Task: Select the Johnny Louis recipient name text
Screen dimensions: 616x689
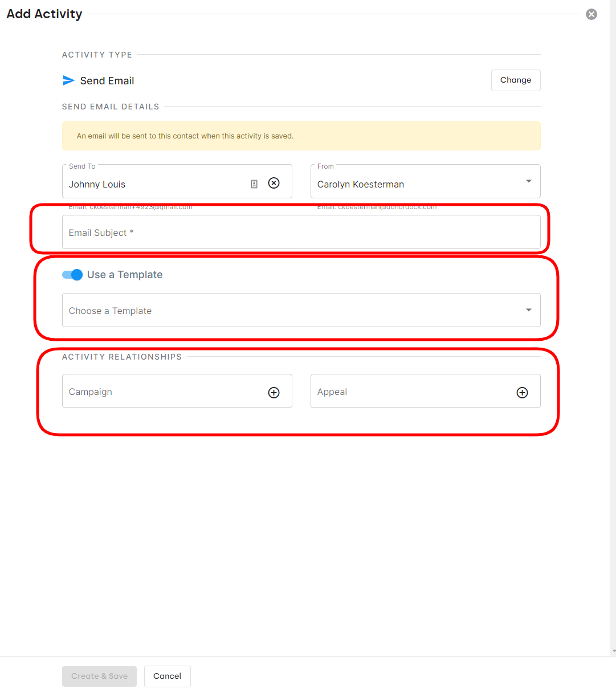Action: click(x=97, y=184)
